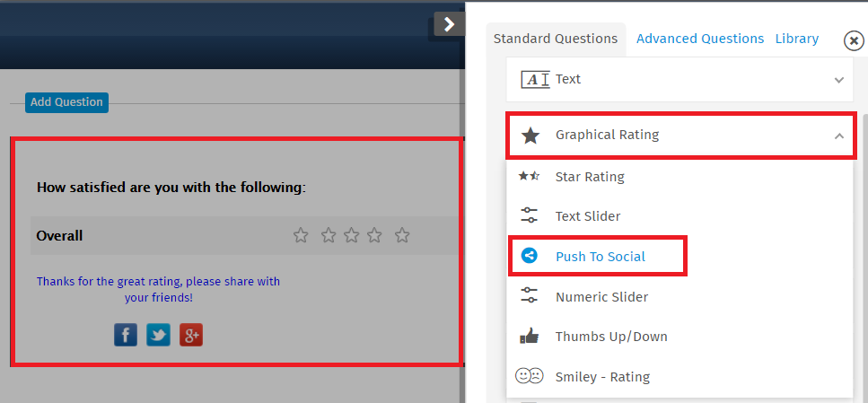
Task: Click the Twitter share icon
Action: pos(158,335)
